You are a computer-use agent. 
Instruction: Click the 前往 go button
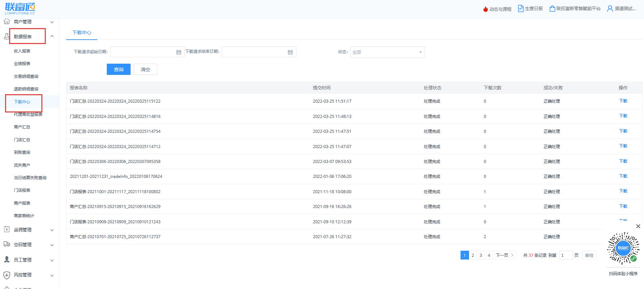589,255
